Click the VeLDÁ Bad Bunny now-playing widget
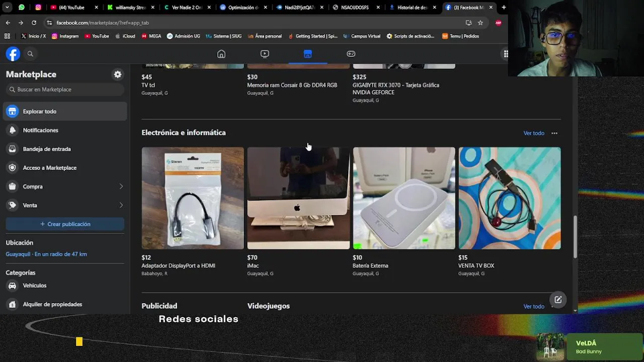Screen dimensions: 644x362 tap(590, 347)
